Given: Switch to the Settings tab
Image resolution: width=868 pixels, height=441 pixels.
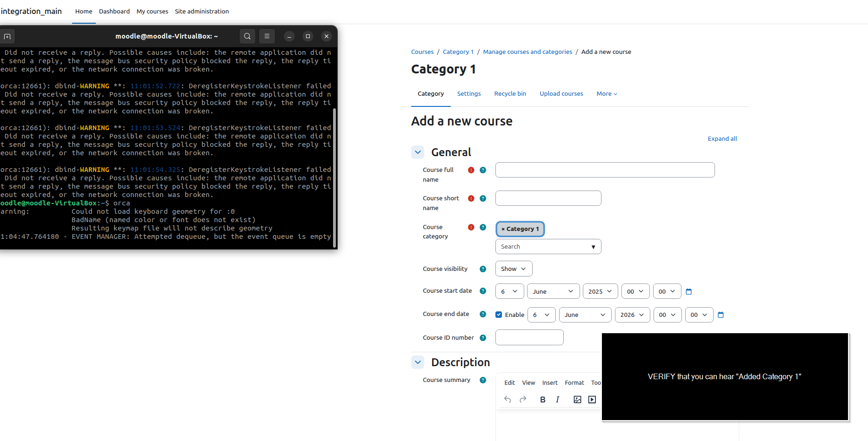Looking at the screenshot, I should pos(469,94).
